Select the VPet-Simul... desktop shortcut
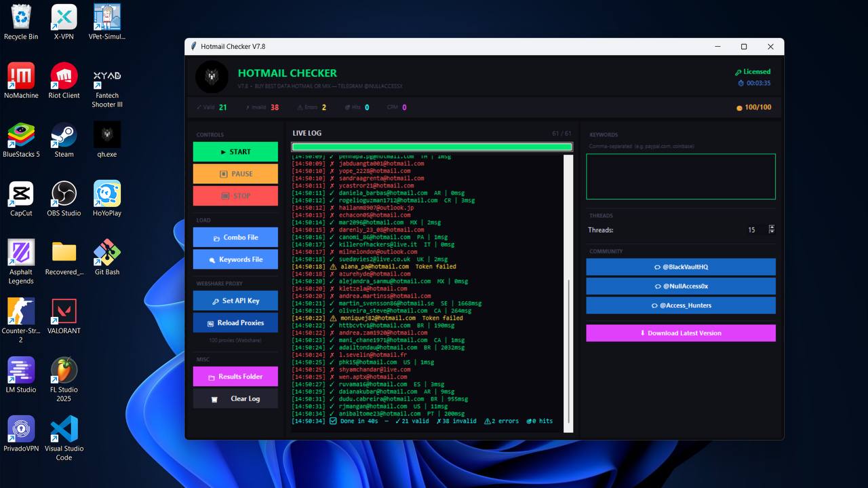868x488 pixels. (x=106, y=22)
